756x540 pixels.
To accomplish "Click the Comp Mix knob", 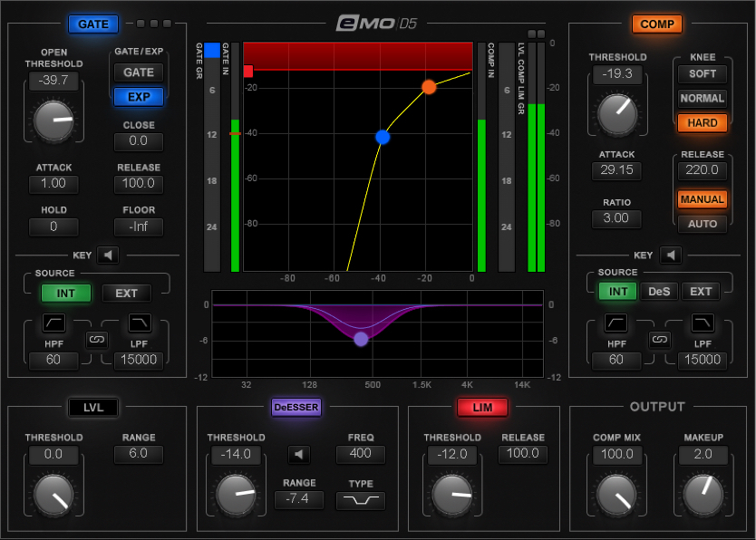I will tap(616, 496).
